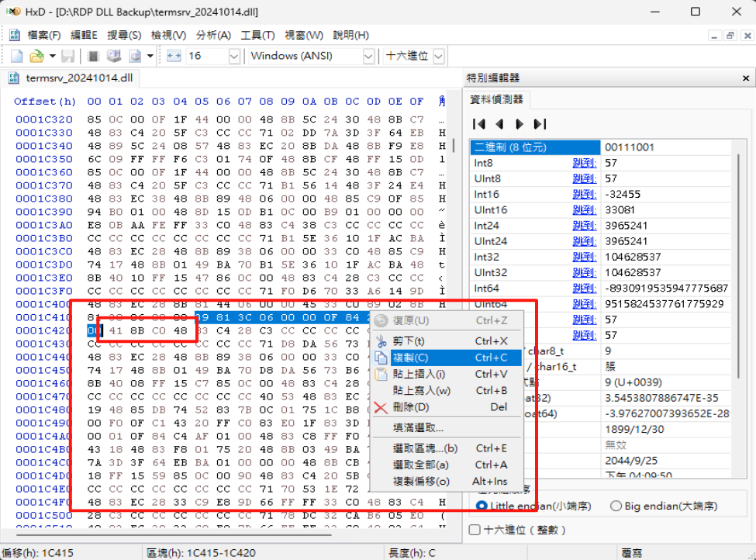Expand the Open file dropdown arrow

click(52, 56)
